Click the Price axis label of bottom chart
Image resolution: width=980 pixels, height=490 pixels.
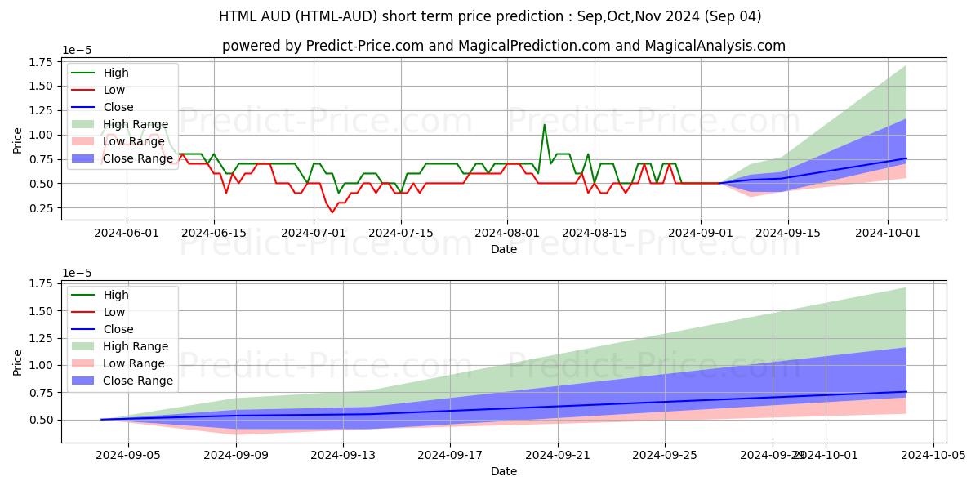[x=18, y=362]
